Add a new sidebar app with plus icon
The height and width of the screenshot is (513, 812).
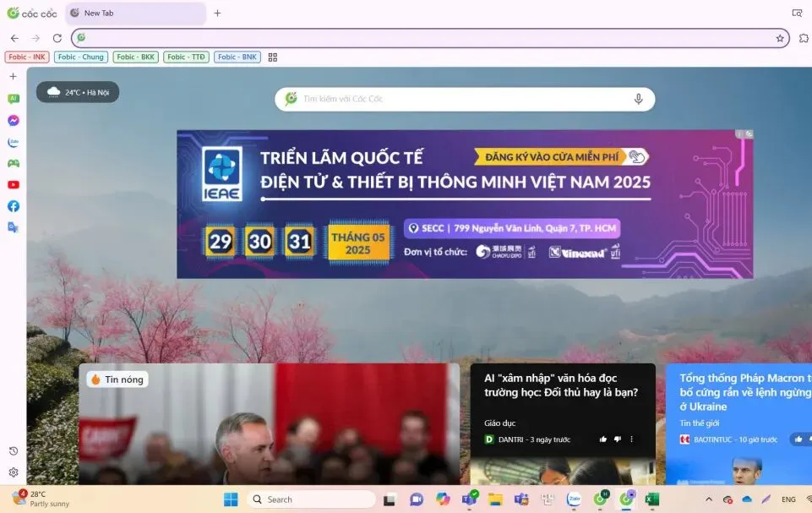(14, 76)
